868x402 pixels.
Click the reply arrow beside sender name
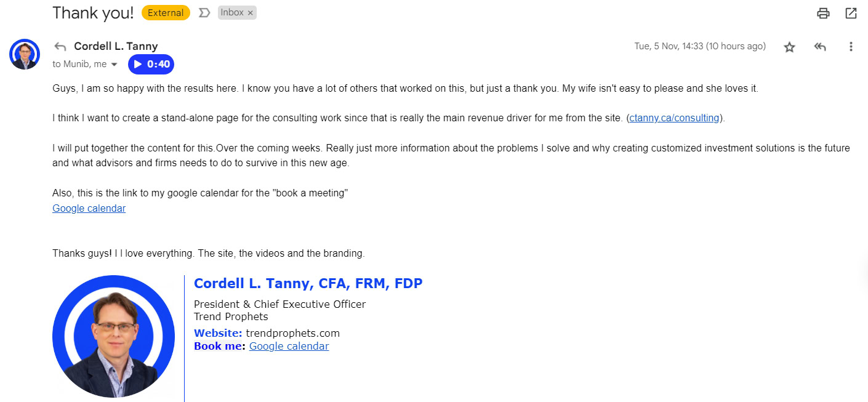point(60,46)
